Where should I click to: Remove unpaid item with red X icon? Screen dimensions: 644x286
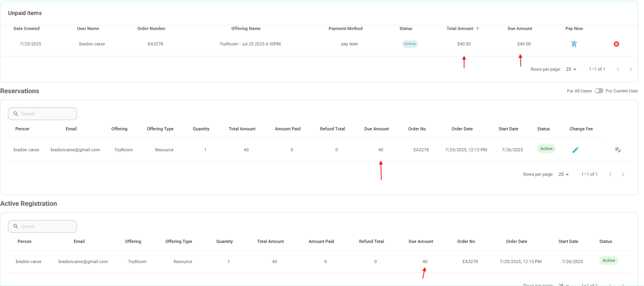616,44
